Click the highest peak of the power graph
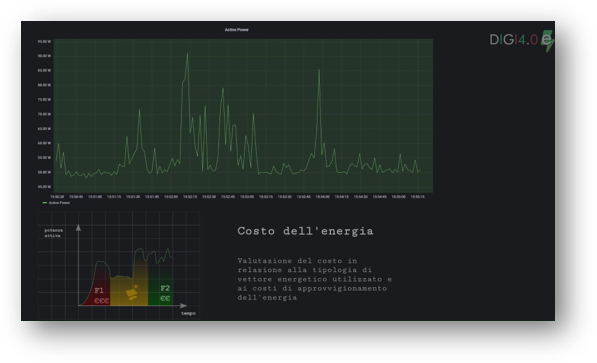The image size is (597, 363). (187, 54)
